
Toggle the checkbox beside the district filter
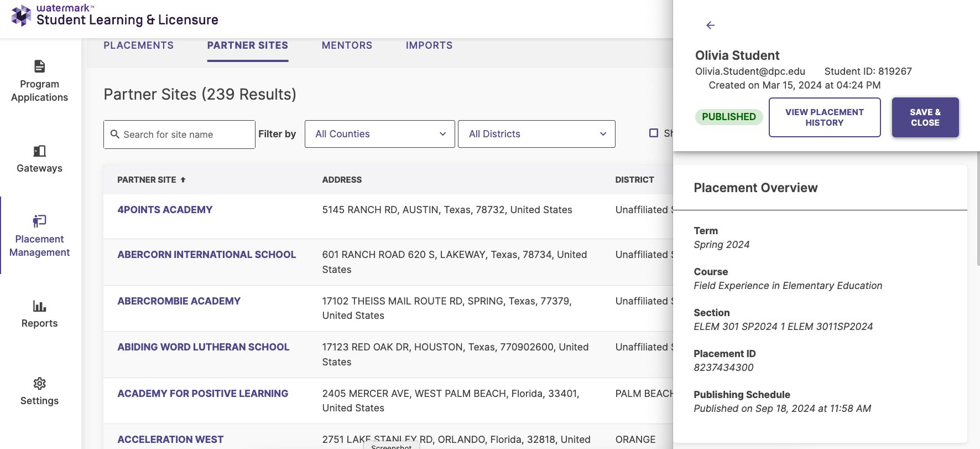tap(654, 133)
